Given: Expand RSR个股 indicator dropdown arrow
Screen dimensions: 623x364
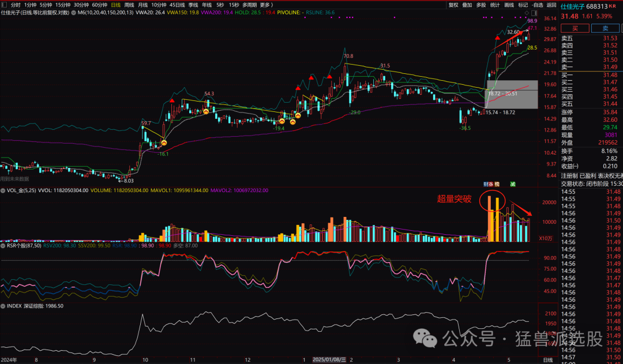Looking at the screenshot, I should pyautogui.click(x=3, y=246).
